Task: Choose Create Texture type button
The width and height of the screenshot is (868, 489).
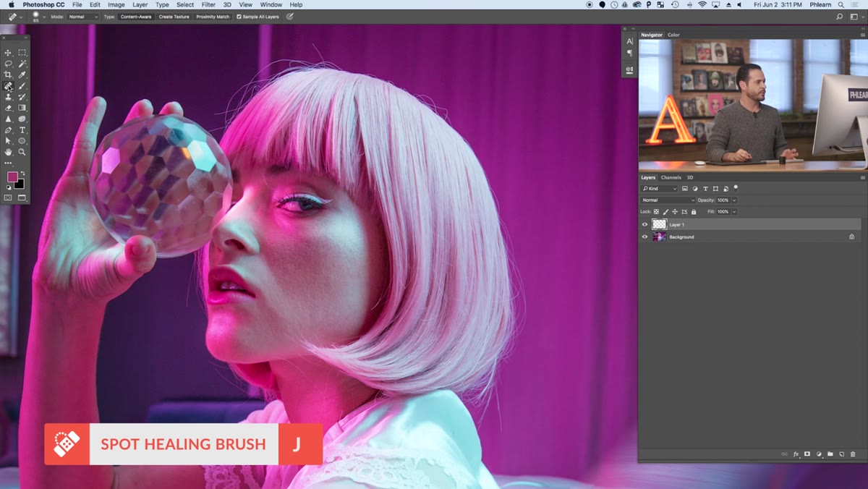Action: click(x=174, y=17)
